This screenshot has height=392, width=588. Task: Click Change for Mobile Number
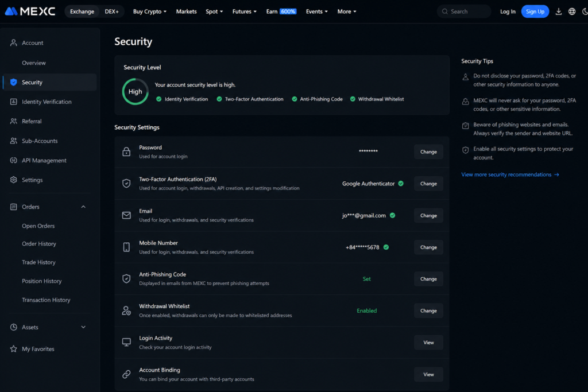(x=428, y=247)
